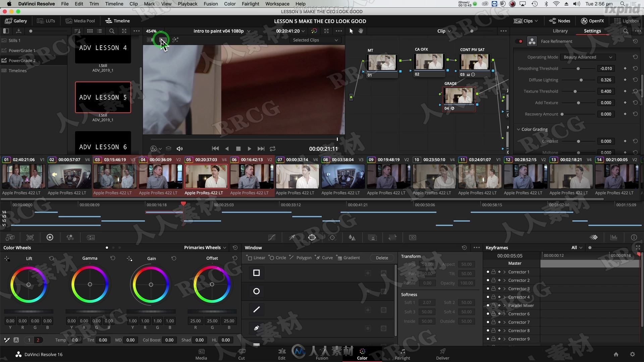Toggle Parallel Mixer keyframe lock
Viewport: 644px width, 362px height.
(493, 305)
